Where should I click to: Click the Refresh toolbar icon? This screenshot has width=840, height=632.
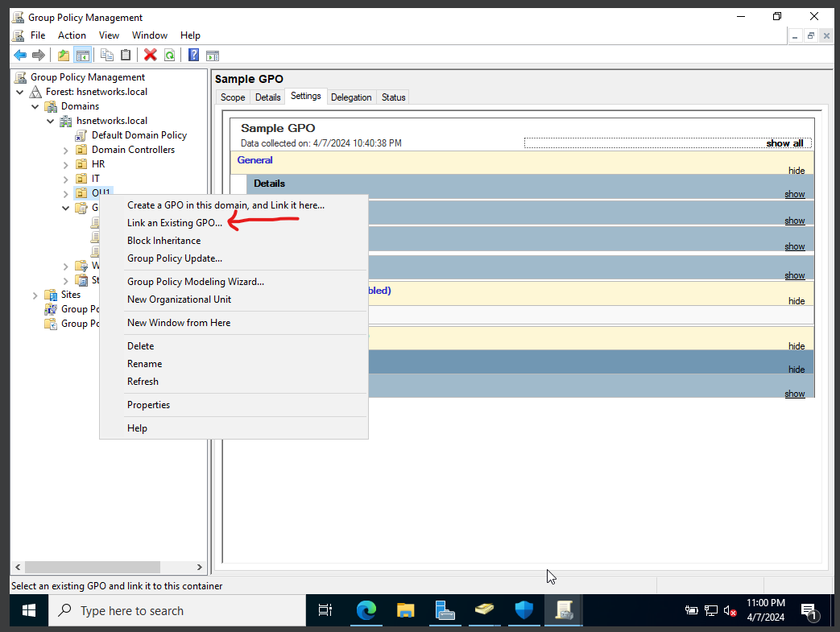[x=169, y=55]
